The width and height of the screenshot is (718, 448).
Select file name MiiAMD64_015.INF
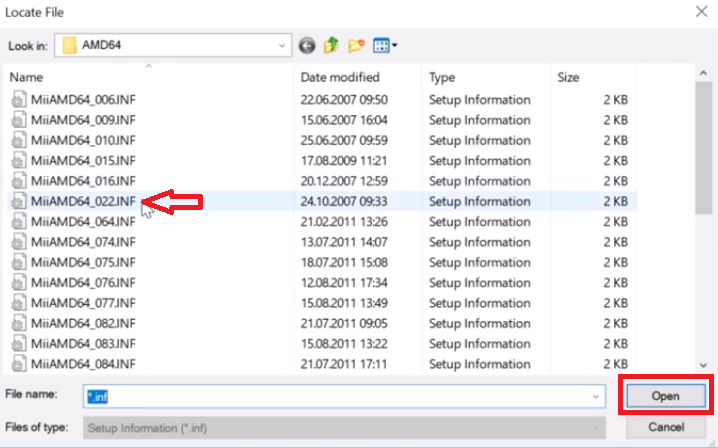point(83,160)
